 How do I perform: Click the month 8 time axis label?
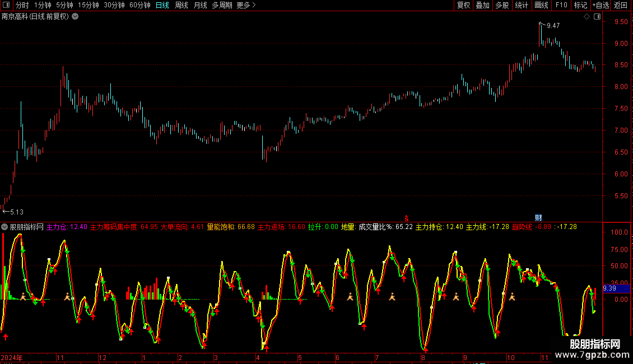423,358
